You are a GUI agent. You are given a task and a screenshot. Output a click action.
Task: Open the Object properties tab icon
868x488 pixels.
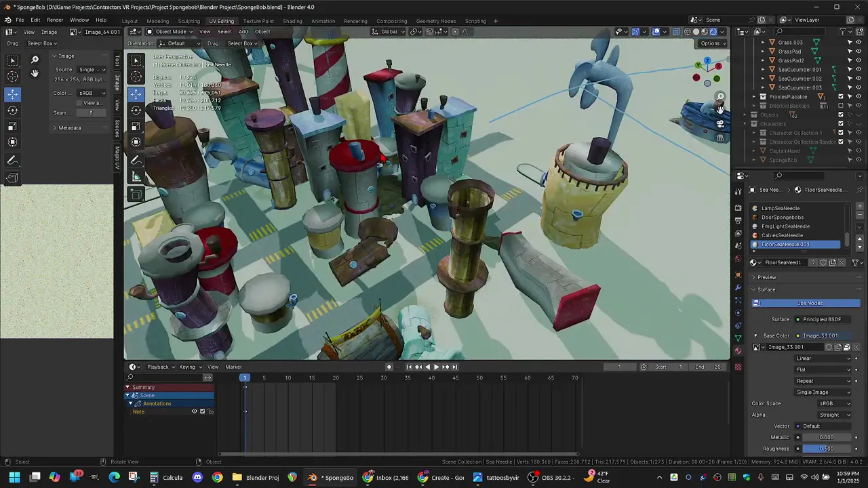(x=738, y=274)
